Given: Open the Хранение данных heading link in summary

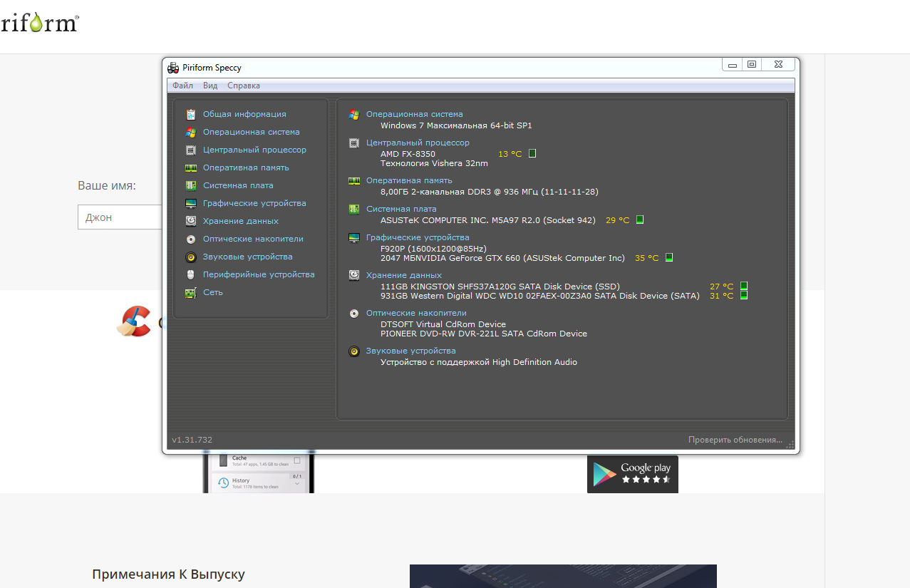Looking at the screenshot, I should coord(404,275).
